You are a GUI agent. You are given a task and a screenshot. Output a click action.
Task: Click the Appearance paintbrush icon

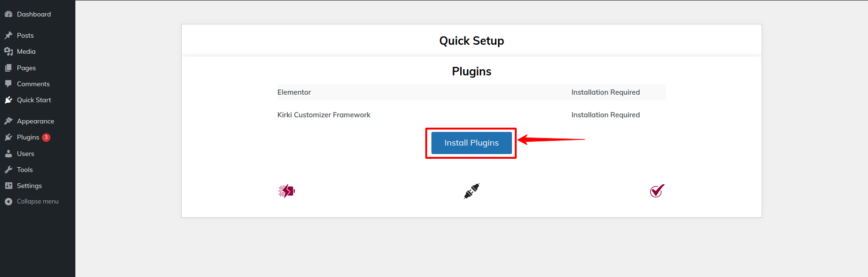click(x=8, y=121)
